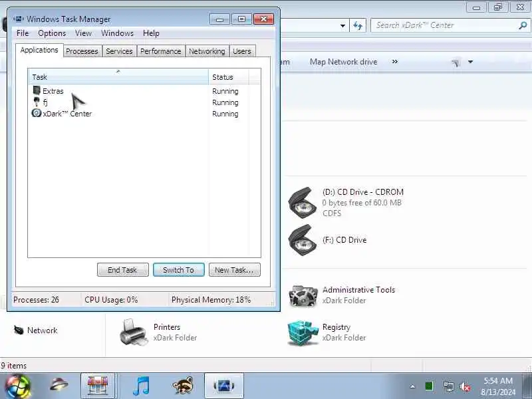Select the Registry cube icon
Image resolution: width=532 pixels, height=399 pixels.
pyautogui.click(x=303, y=332)
